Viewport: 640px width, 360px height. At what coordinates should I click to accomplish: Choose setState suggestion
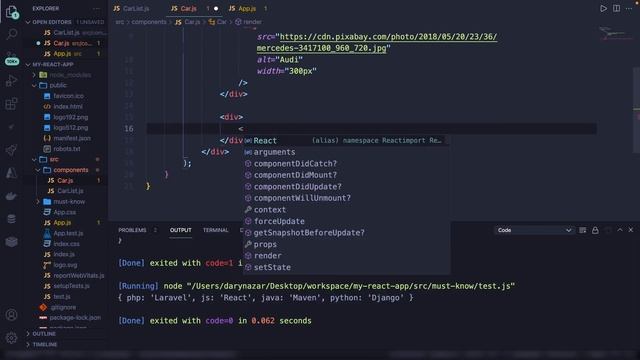tap(346, 267)
